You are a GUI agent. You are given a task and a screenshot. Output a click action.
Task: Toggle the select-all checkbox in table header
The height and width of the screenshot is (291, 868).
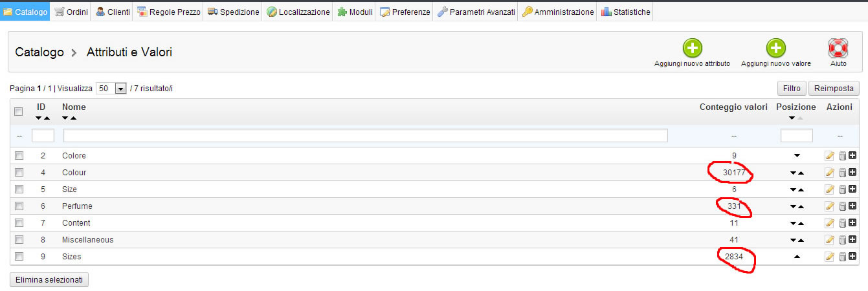click(x=19, y=111)
